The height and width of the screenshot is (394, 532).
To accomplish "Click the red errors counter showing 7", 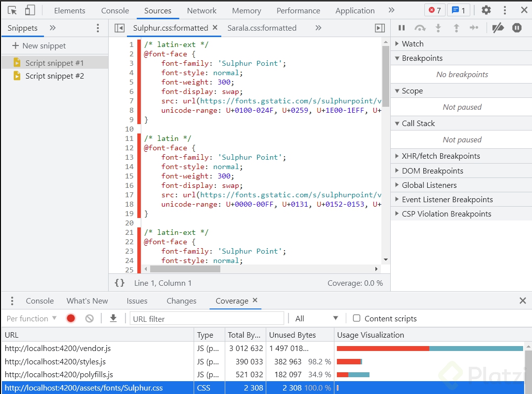I will click(x=435, y=10).
